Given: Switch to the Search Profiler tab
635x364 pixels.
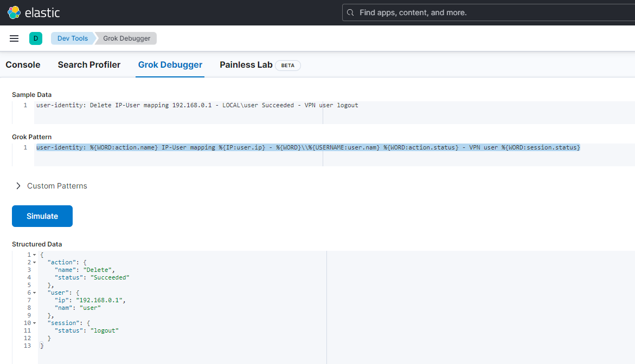Looking at the screenshot, I should pos(89,64).
